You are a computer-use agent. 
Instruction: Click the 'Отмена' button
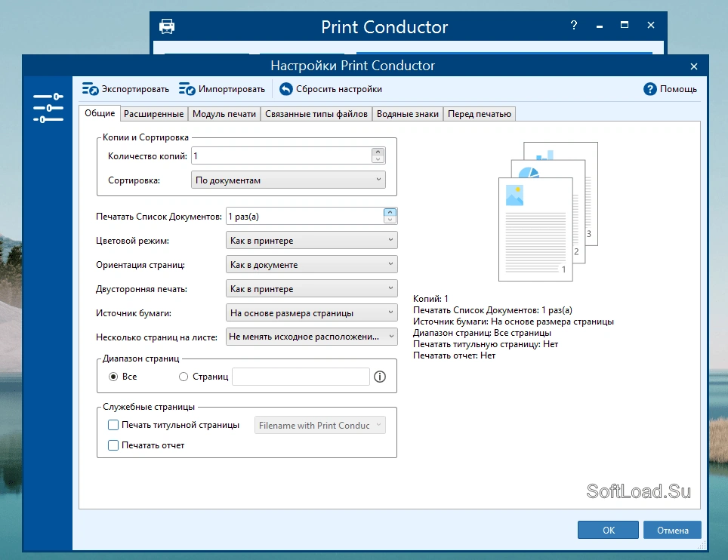(x=672, y=530)
